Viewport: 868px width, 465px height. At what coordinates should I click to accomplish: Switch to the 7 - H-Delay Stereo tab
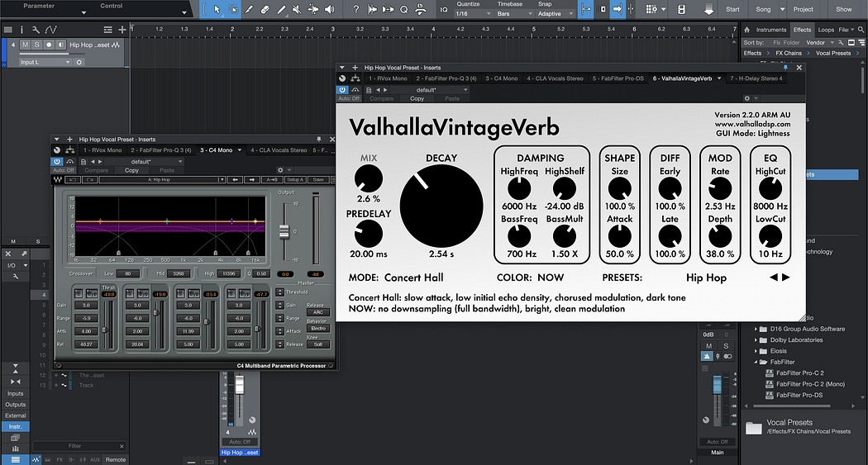[756, 78]
